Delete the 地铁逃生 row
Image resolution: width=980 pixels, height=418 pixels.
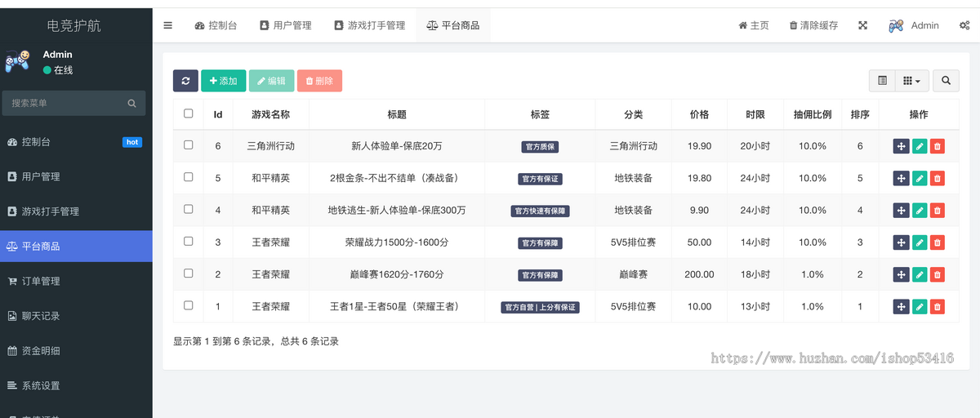938,210
